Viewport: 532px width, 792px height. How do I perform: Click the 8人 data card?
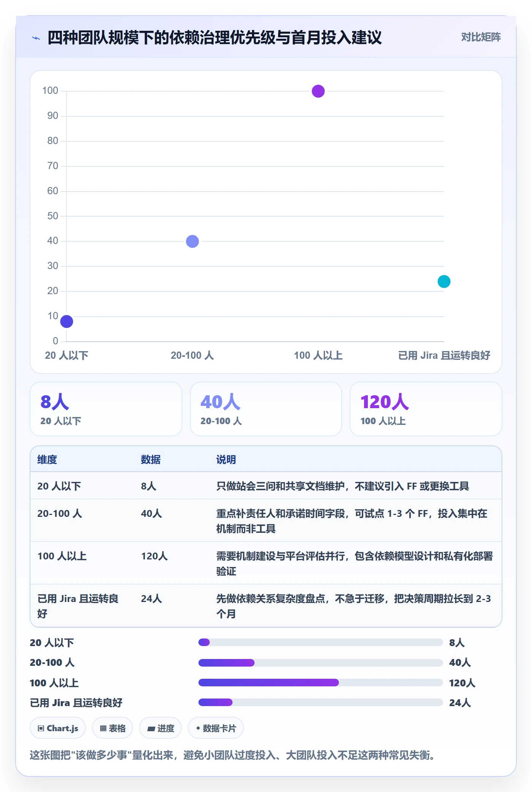tap(106, 409)
